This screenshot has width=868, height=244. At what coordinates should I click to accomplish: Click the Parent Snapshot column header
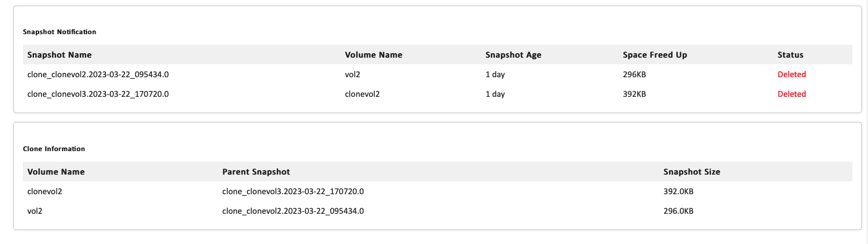[256, 172]
